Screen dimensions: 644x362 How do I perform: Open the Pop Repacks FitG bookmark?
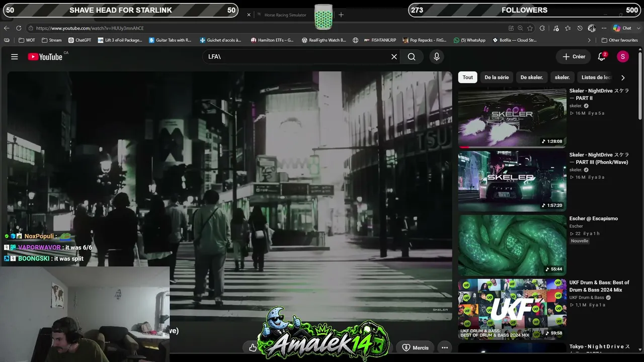pyautogui.click(x=424, y=40)
